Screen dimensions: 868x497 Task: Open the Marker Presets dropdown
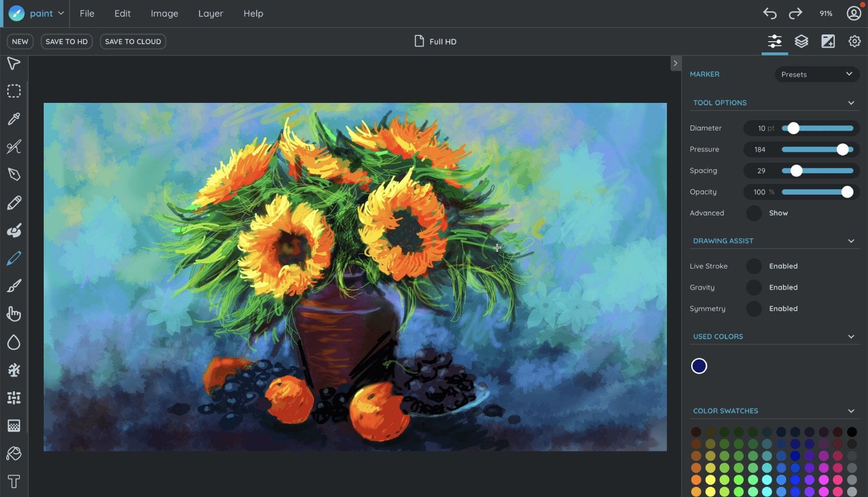pyautogui.click(x=817, y=74)
